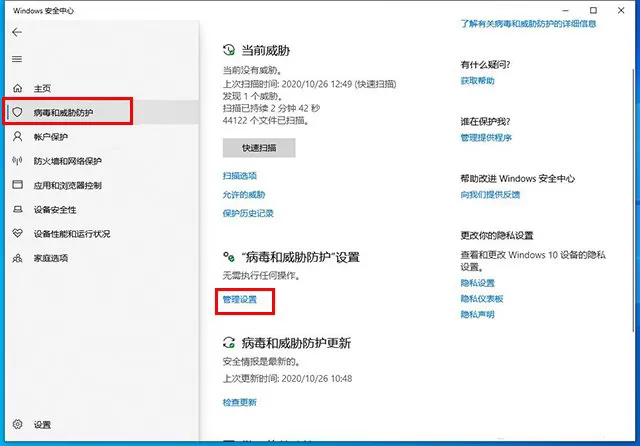Click the text 无需执行任何操作

click(x=262, y=276)
